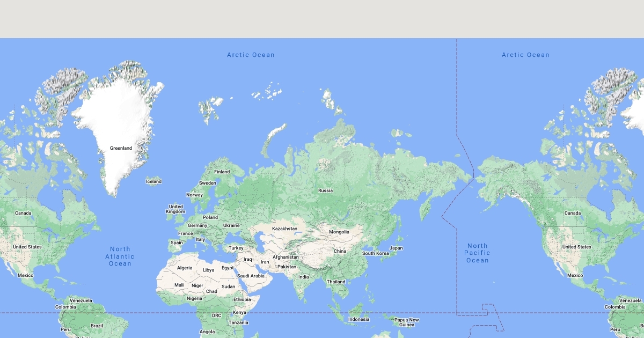This screenshot has height=338, width=644.
Task: Select the Iceland country label
Action: [x=153, y=181]
